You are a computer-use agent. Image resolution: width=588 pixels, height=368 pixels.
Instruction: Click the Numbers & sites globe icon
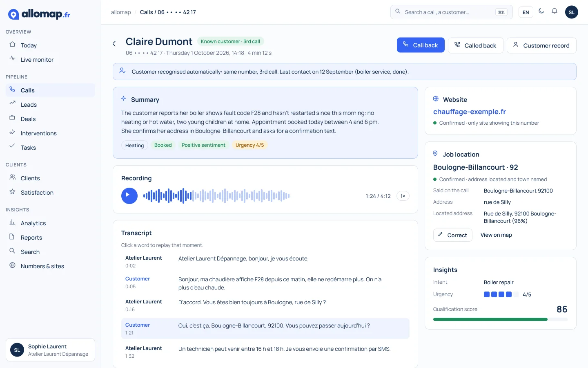point(12,265)
